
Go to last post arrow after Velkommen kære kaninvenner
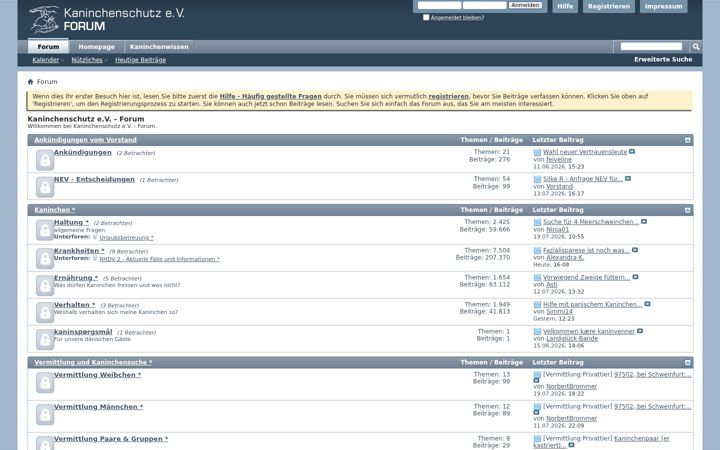640,331
